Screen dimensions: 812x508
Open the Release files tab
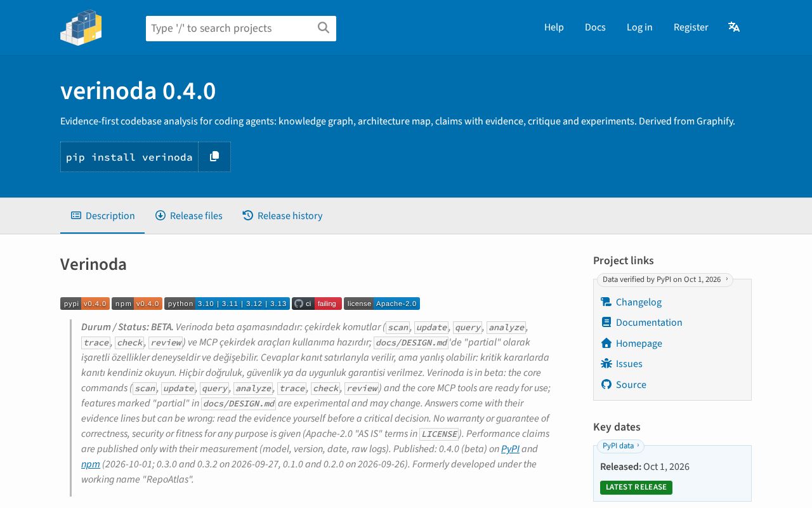(x=189, y=216)
